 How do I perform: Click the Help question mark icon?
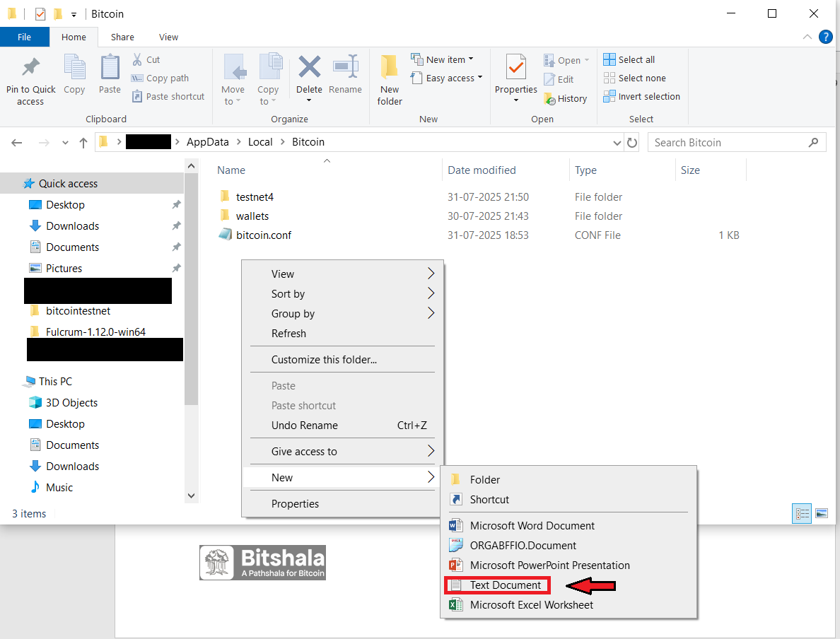pos(826,37)
